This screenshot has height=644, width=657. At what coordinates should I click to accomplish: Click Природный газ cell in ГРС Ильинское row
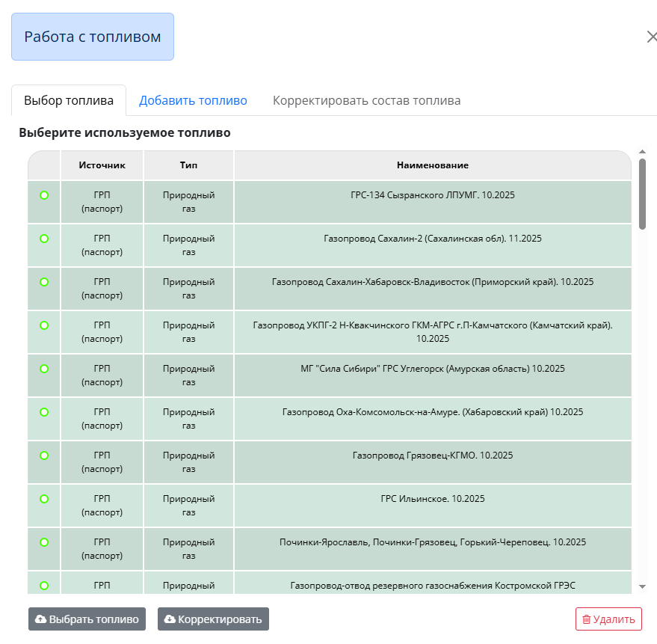click(188, 506)
